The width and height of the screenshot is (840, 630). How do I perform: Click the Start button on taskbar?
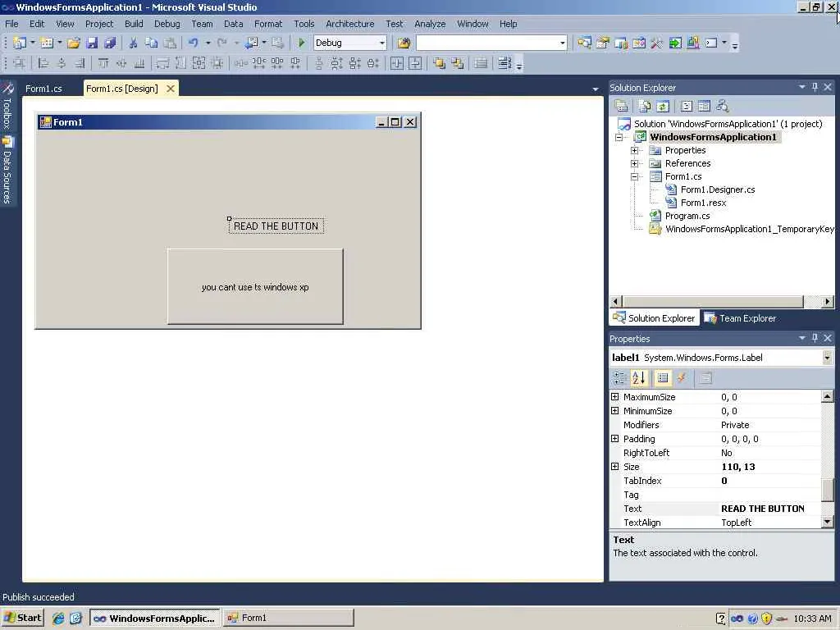point(22,618)
